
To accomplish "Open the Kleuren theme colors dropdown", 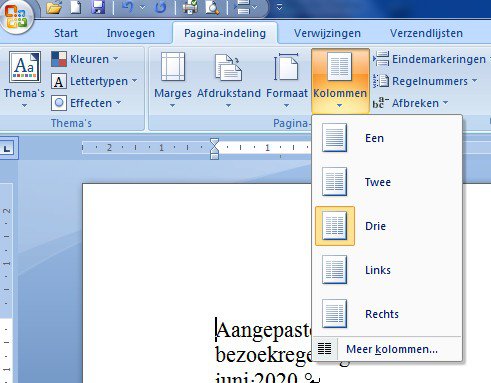I will (x=85, y=59).
